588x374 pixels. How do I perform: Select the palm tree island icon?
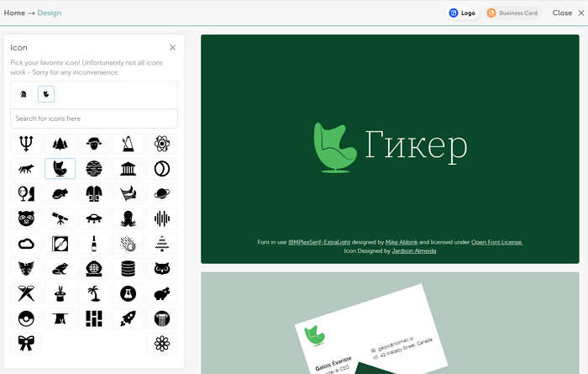point(94,293)
